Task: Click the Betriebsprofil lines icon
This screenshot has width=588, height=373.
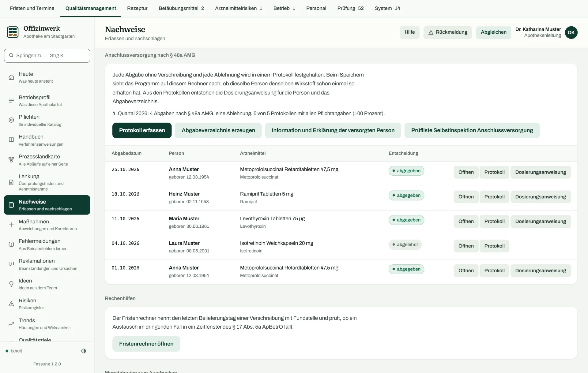Action: [x=11, y=100]
